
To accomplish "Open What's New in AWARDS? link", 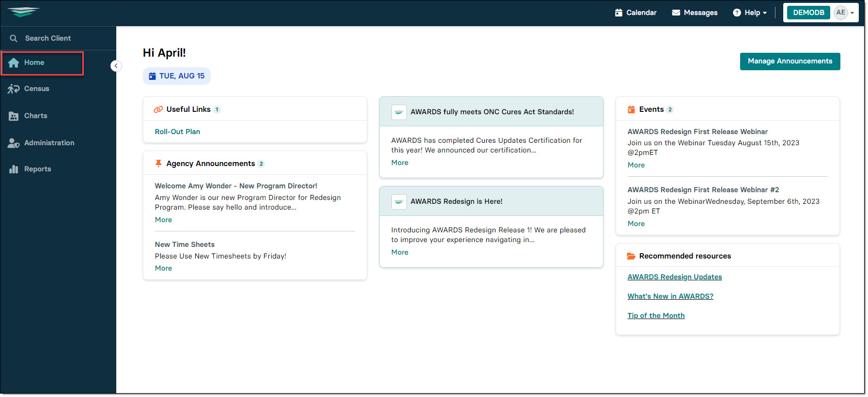I will click(670, 296).
